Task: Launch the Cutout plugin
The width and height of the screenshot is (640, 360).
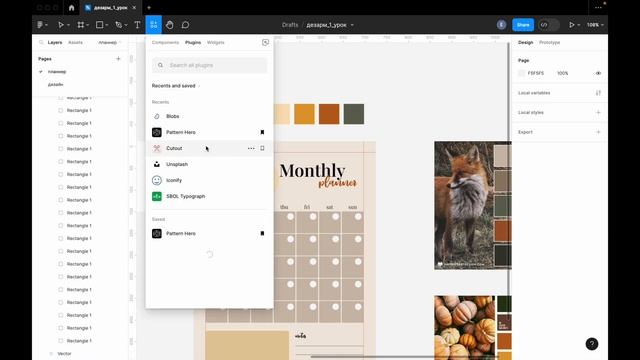Action: (209, 148)
